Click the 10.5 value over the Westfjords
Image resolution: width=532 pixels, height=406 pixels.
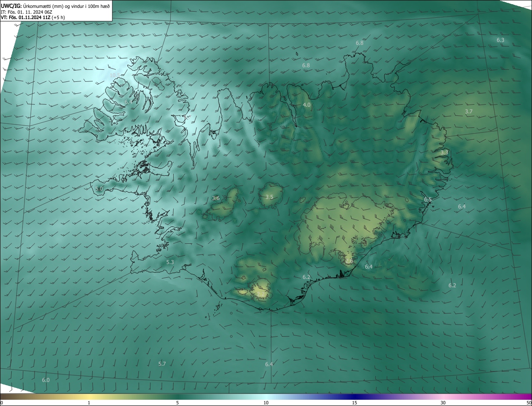115,75
